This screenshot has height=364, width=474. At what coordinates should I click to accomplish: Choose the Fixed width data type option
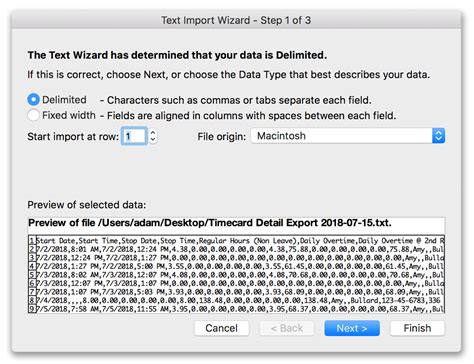point(33,115)
